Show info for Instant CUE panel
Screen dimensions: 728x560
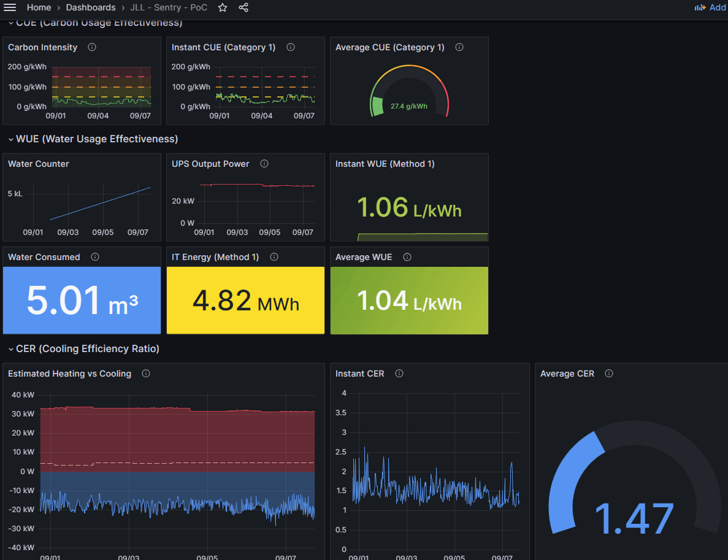click(291, 47)
